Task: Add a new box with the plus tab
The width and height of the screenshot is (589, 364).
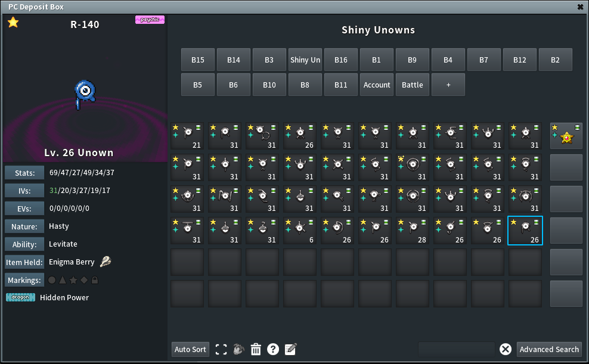Action: pyautogui.click(x=448, y=85)
